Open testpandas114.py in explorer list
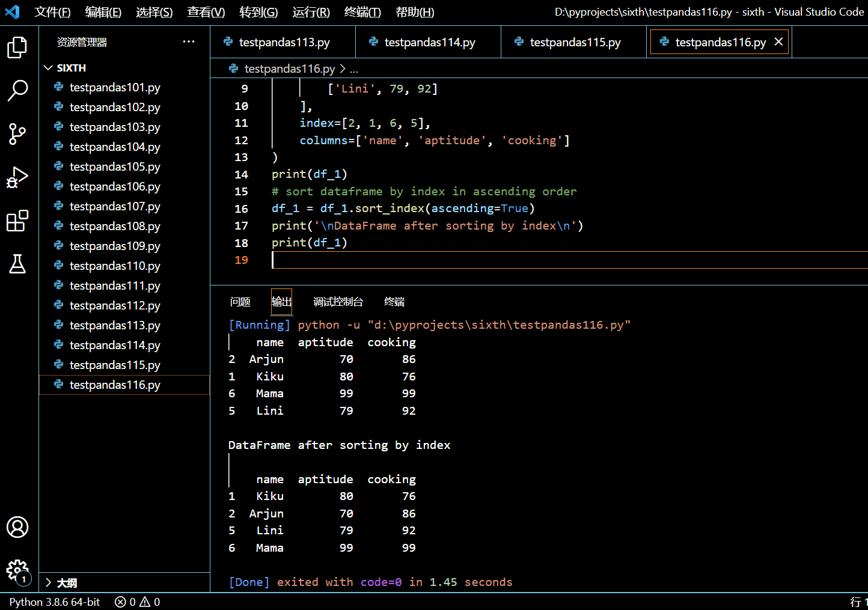The height and width of the screenshot is (610, 868). 124,345
